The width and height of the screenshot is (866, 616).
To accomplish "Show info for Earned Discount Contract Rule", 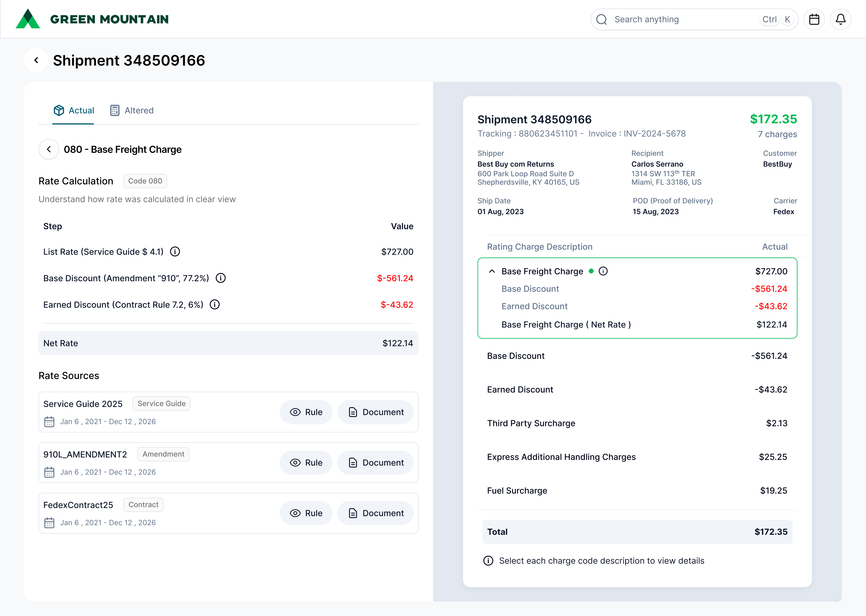I will 215,305.
